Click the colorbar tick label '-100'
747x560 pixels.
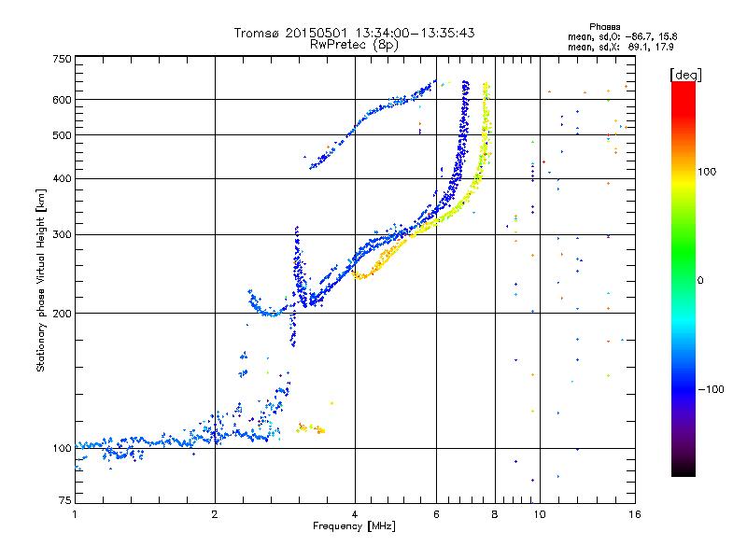tap(711, 389)
